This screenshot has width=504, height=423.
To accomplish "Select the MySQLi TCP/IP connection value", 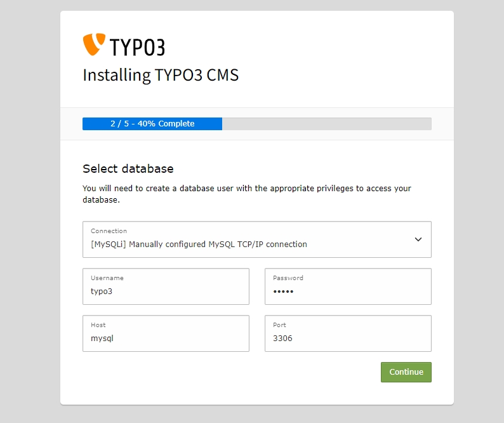I will 199,244.
